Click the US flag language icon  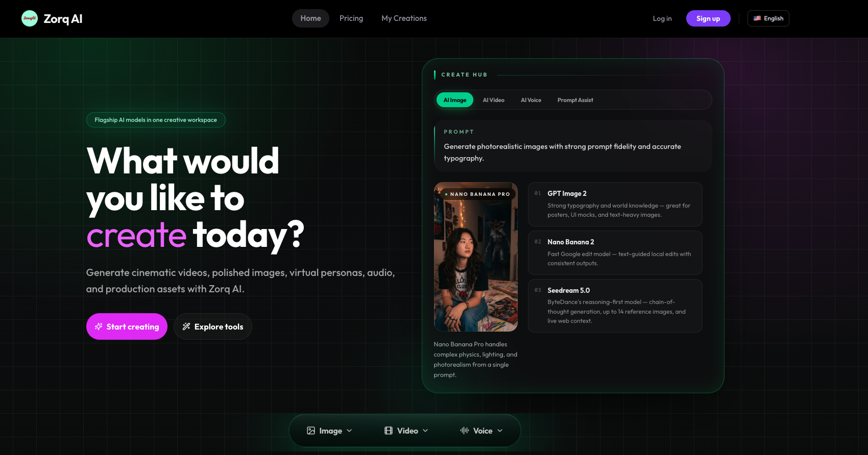[757, 18]
